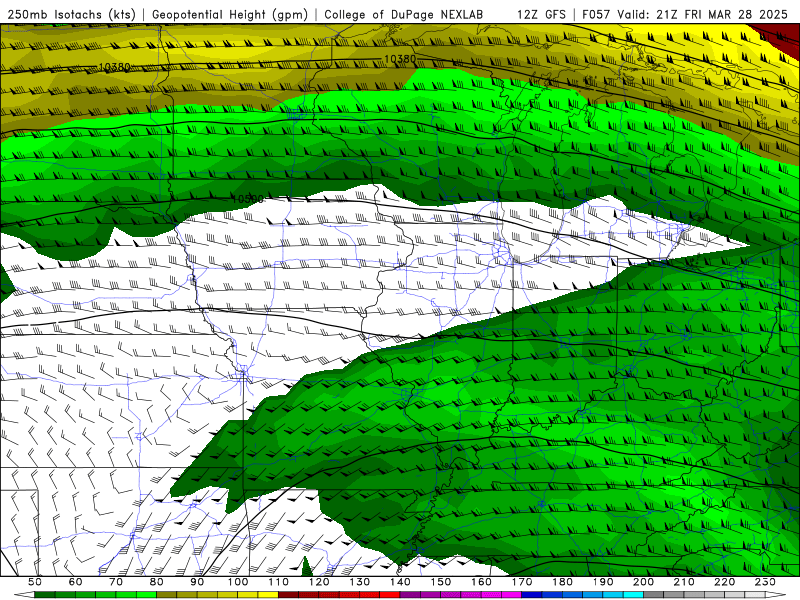Click the '21Z FRI MAR 28 2025' valid time text
This screenshot has height=600, width=800.
pyautogui.click(x=722, y=14)
